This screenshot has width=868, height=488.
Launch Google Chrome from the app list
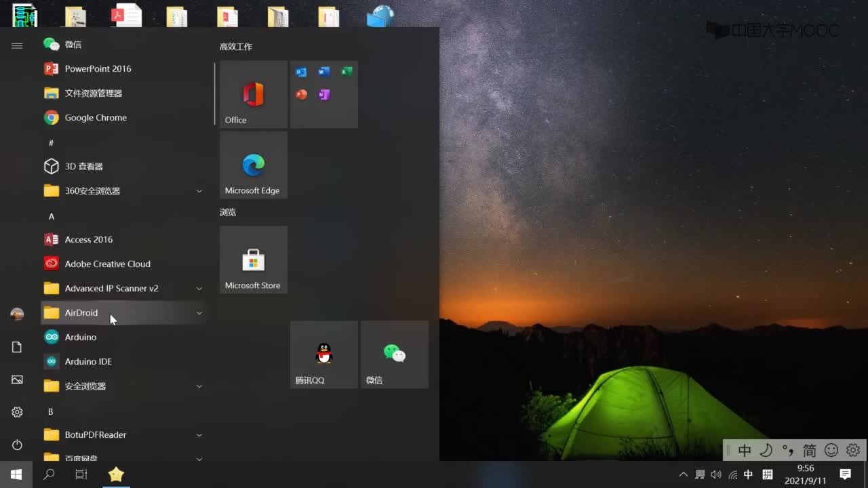click(123, 117)
